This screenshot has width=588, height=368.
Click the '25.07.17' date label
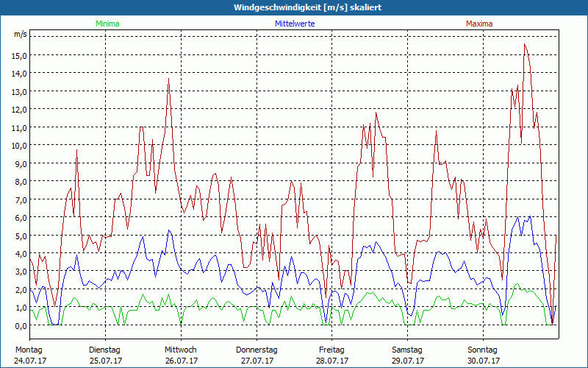coord(106,361)
